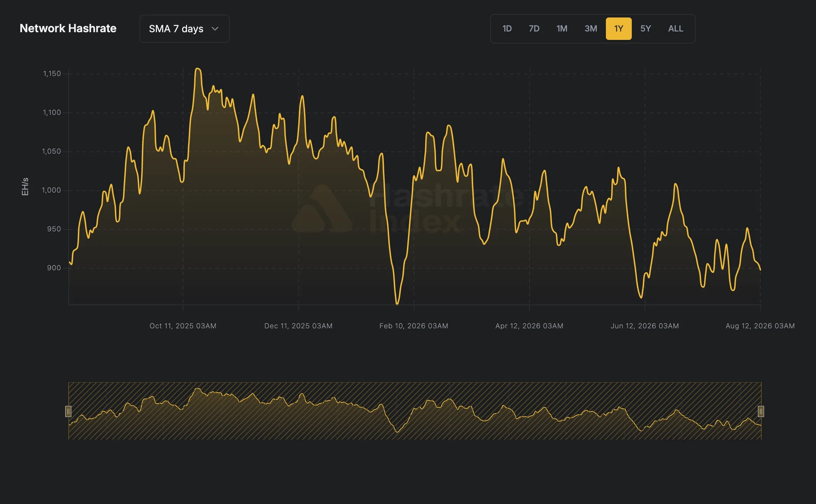Click the Dec 11, 2025 03AM label
This screenshot has width=816, height=504.
298,326
